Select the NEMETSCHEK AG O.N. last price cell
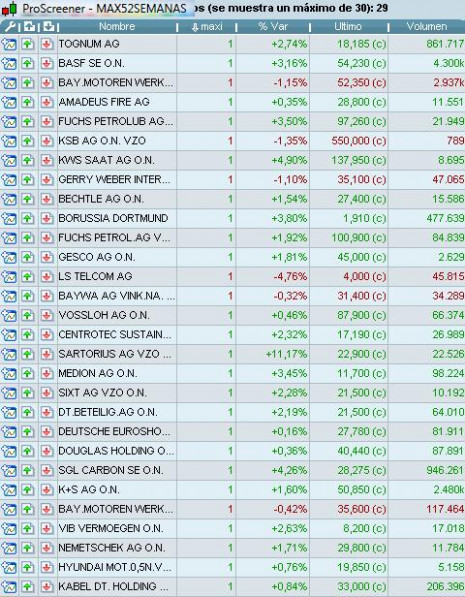Screen dimensions: 465x597 [362, 548]
